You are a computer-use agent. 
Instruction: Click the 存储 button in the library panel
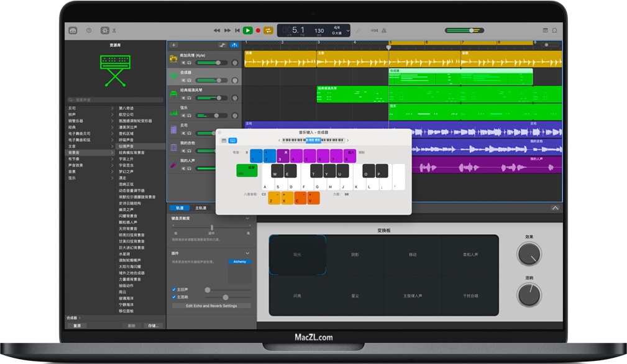pos(153,325)
